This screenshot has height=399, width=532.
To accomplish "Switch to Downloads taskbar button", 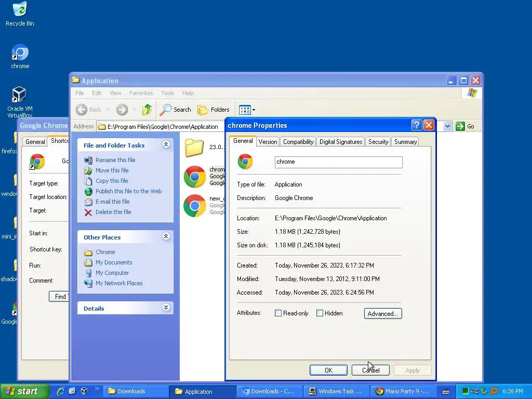I will coord(136,392).
